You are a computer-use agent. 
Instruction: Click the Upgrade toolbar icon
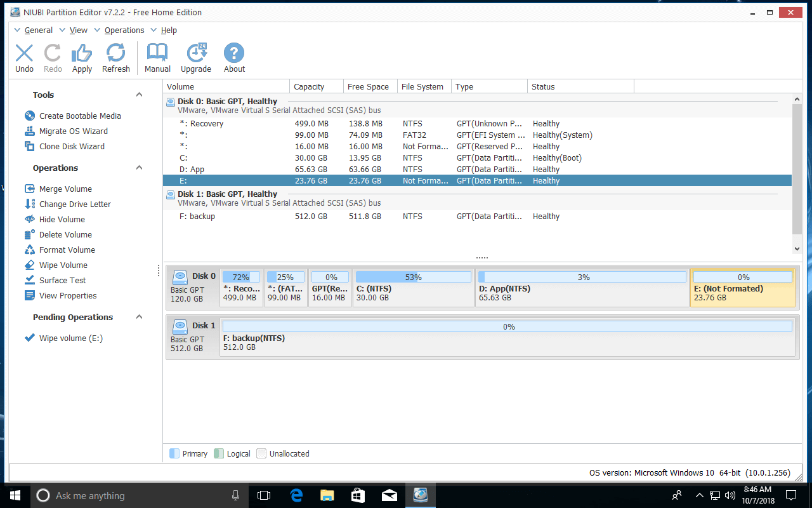tap(196, 53)
